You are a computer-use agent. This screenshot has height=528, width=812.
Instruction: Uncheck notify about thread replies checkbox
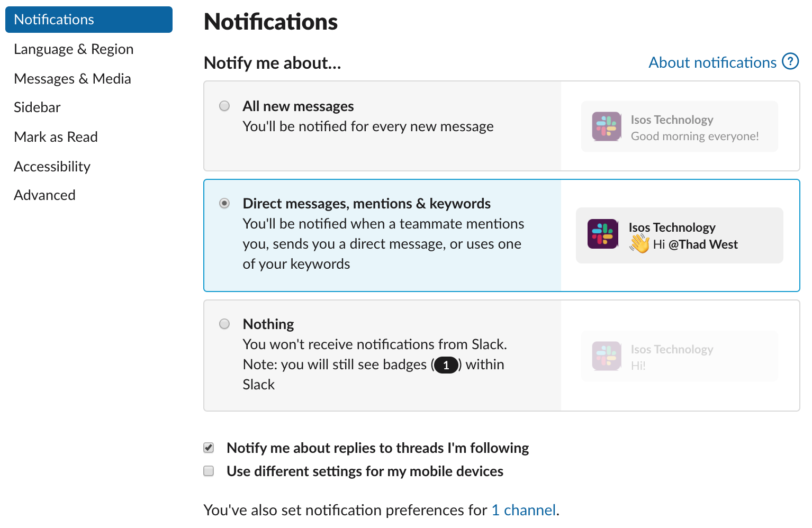(209, 448)
